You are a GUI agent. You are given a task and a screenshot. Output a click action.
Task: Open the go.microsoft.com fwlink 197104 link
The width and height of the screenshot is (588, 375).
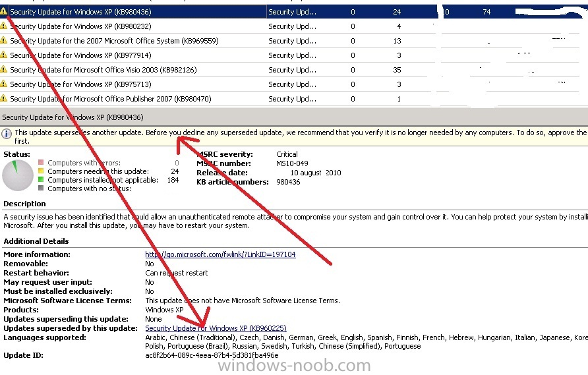220,254
